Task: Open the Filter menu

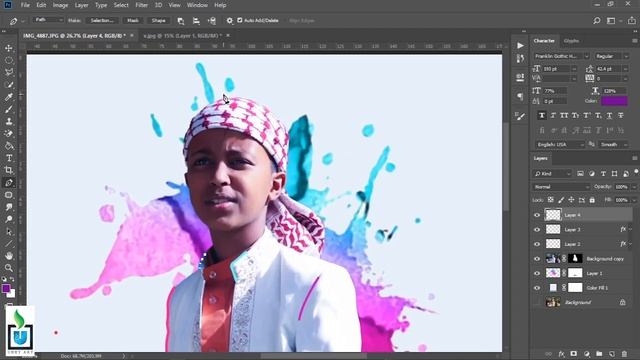Action: point(142,5)
